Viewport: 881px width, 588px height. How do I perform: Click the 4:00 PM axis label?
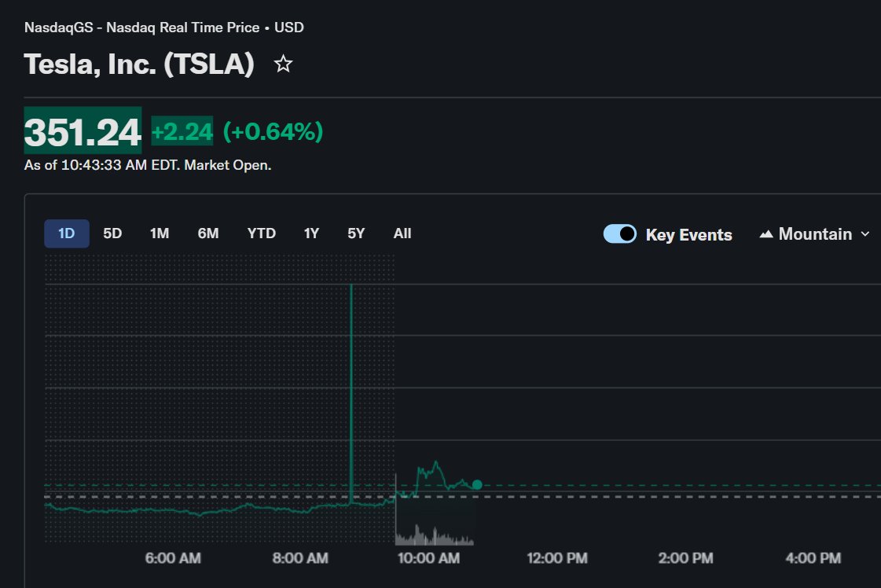click(813, 558)
